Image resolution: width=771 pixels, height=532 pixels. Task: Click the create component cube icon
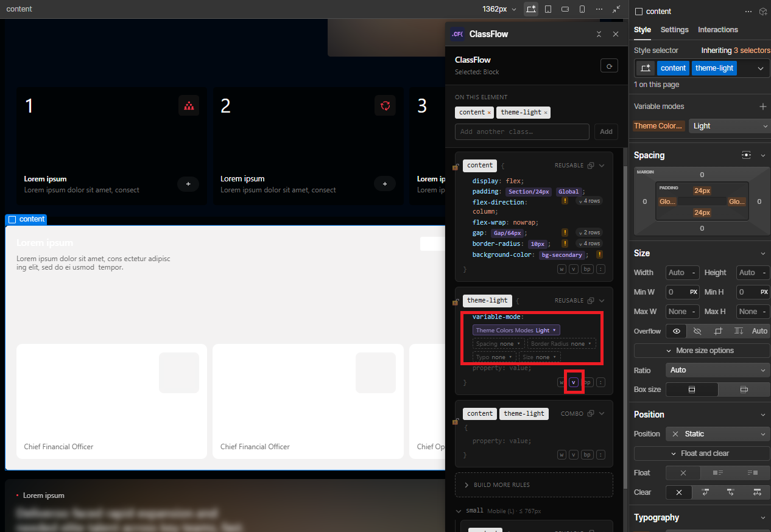point(763,12)
